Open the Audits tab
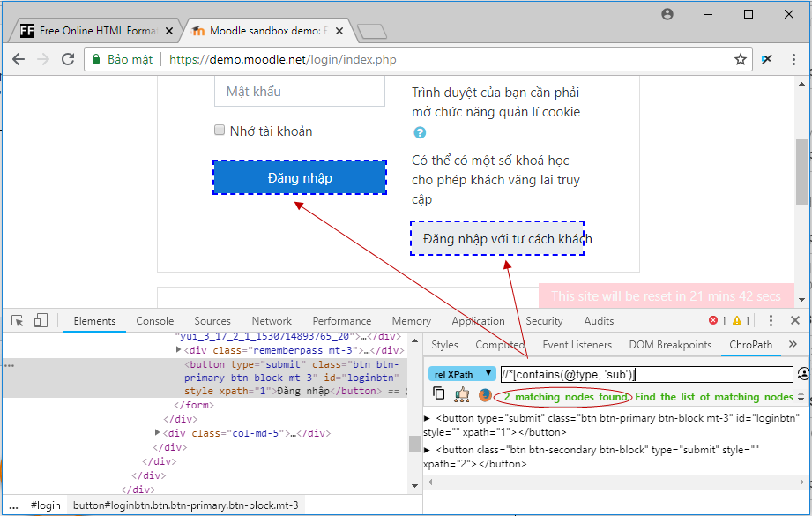This screenshot has height=516, width=812. tap(599, 321)
